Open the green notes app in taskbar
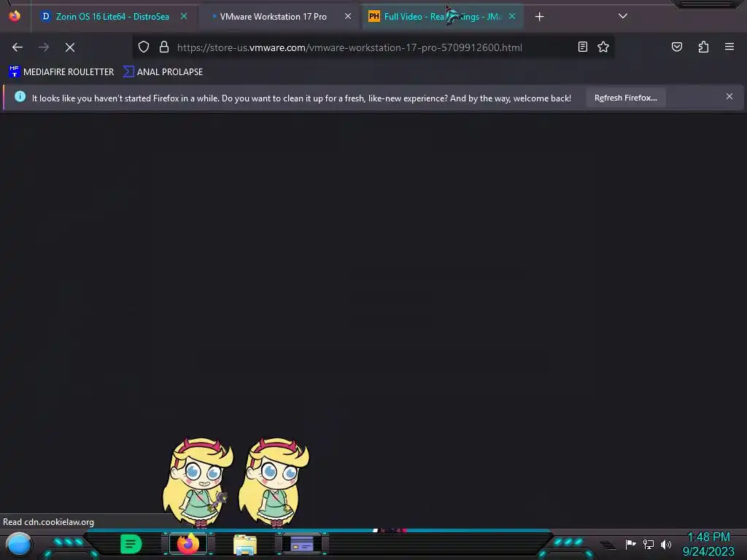Screen dimensions: 747x560 131,544
